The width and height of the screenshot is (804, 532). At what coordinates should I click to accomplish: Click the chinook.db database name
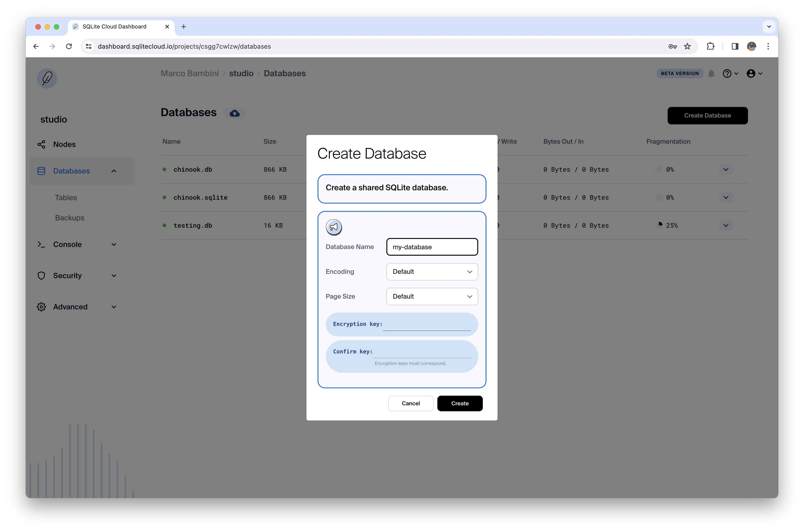pyautogui.click(x=193, y=170)
